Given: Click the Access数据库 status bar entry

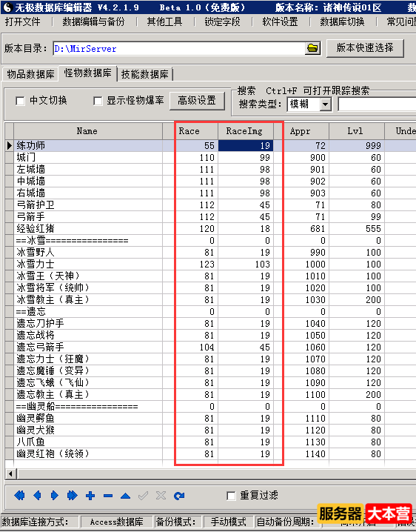Looking at the screenshot, I should tap(116, 522).
